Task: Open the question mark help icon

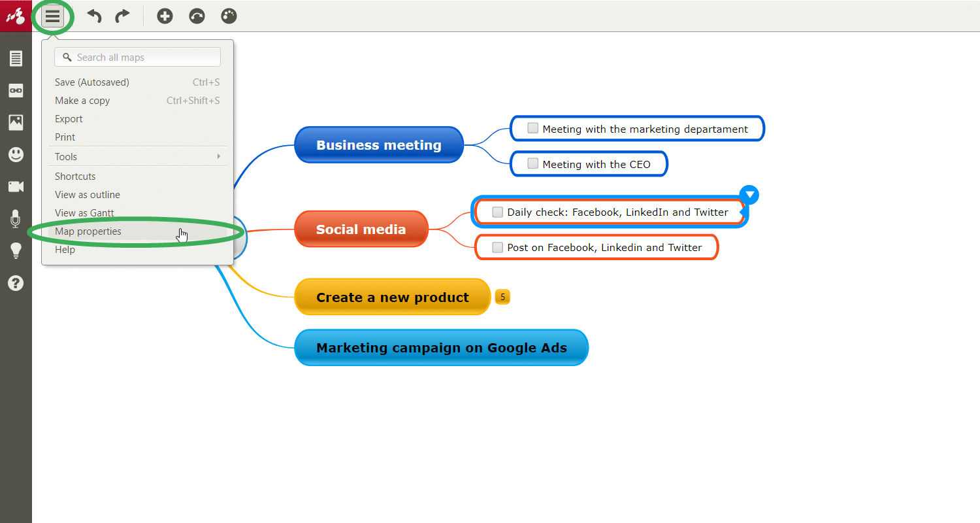Action: point(16,283)
